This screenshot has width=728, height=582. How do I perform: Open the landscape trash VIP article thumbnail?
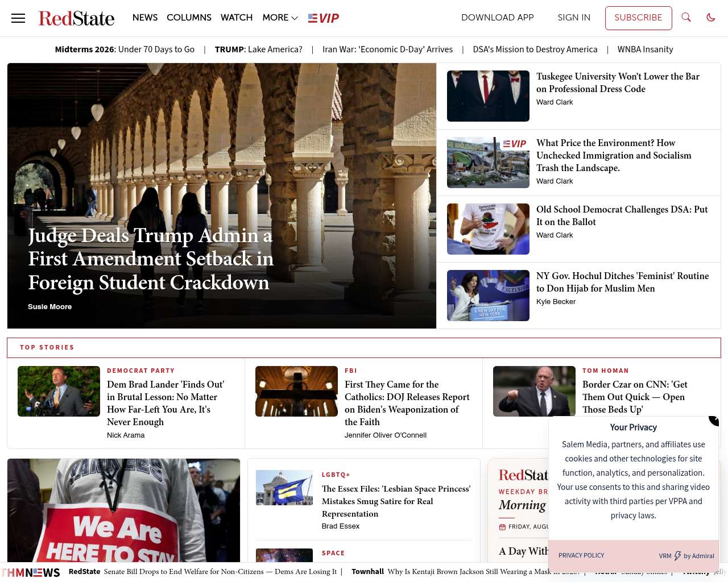pyautogui.click(x=488, y=163)
